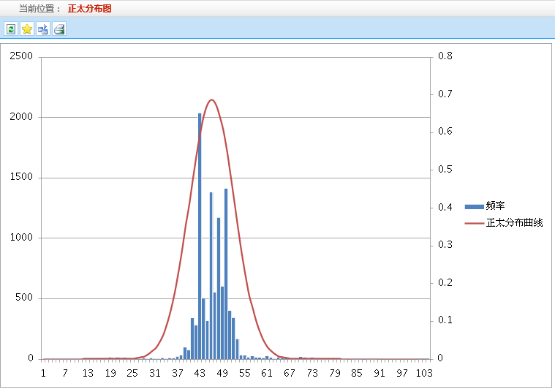Click x-axis label 37

[178, 373]
